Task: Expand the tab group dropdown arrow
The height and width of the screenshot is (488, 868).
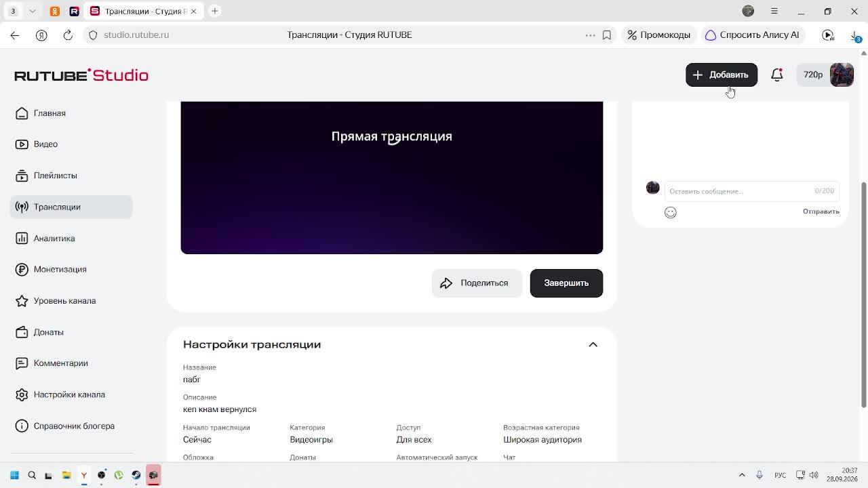Action: [x=33, y=11]
